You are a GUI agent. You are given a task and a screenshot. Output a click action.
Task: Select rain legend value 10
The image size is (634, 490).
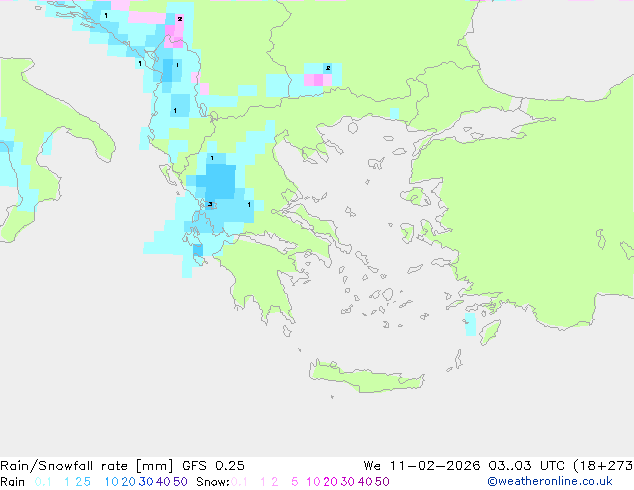tap(111, 482)
